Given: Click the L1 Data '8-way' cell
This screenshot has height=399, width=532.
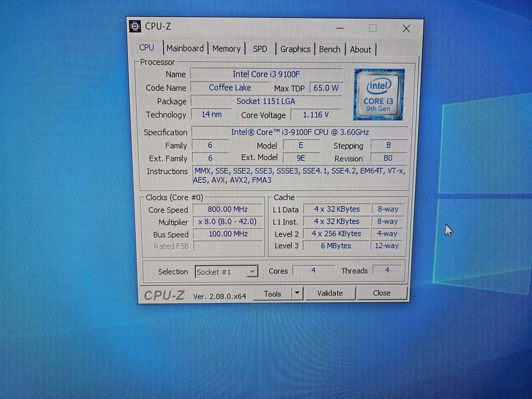Looking at the screenshot, I should click(388, 209).
